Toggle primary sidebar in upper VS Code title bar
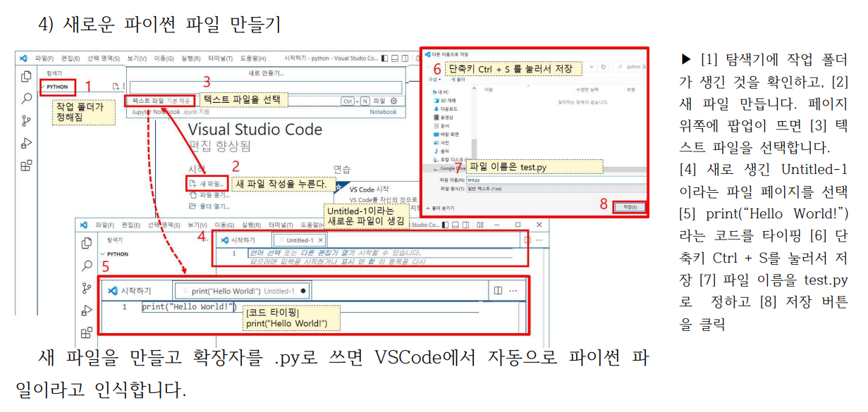Image resolution: width=868 pixels, height=412 pixels. click(384, 58)
